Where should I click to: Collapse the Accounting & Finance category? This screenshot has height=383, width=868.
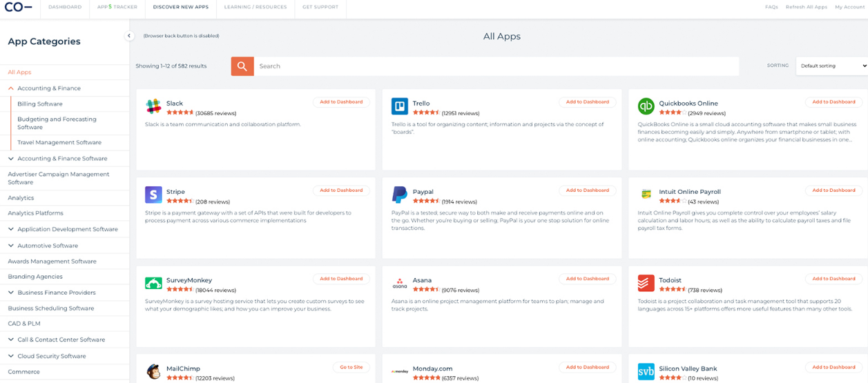click(11, 88)
